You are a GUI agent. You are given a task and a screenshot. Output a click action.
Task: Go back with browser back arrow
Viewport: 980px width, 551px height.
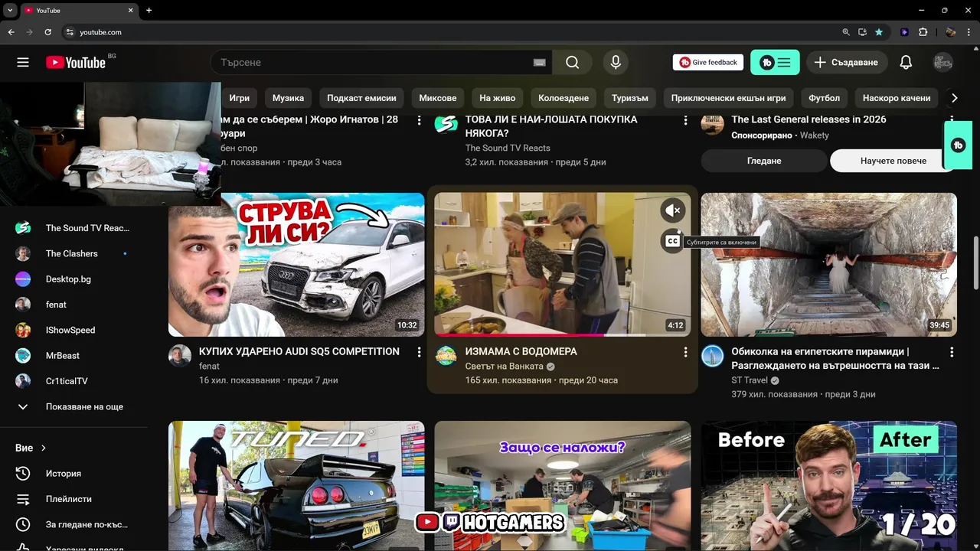click(x=11, y=32)
